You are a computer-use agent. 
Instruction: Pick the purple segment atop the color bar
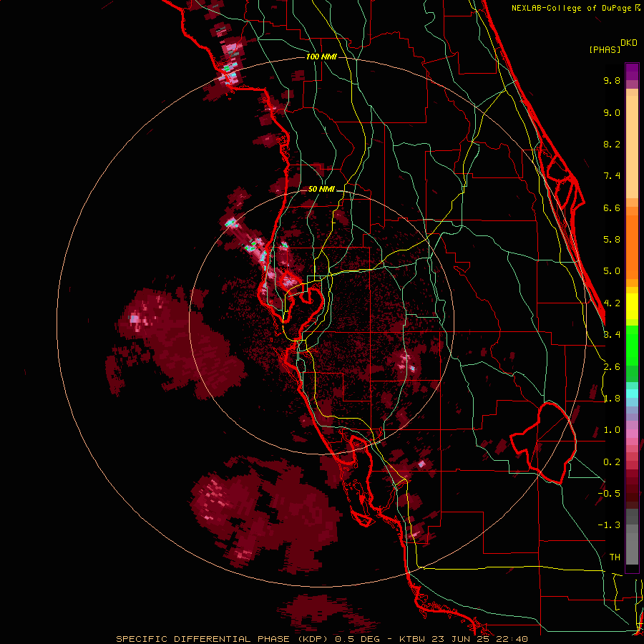click(x=632, y=72)
